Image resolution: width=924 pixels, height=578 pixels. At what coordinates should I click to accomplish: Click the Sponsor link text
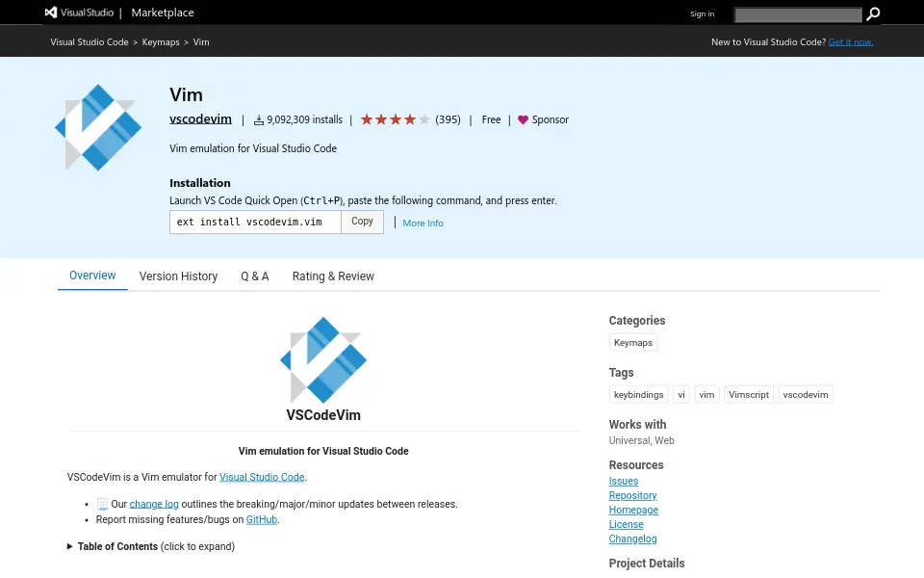click(550, 119)
